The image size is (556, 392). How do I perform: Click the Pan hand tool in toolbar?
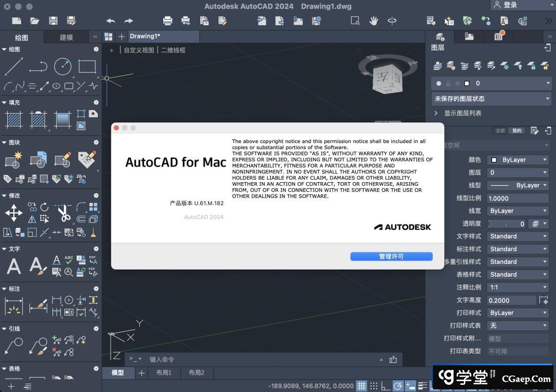click(x=374, y=21)
